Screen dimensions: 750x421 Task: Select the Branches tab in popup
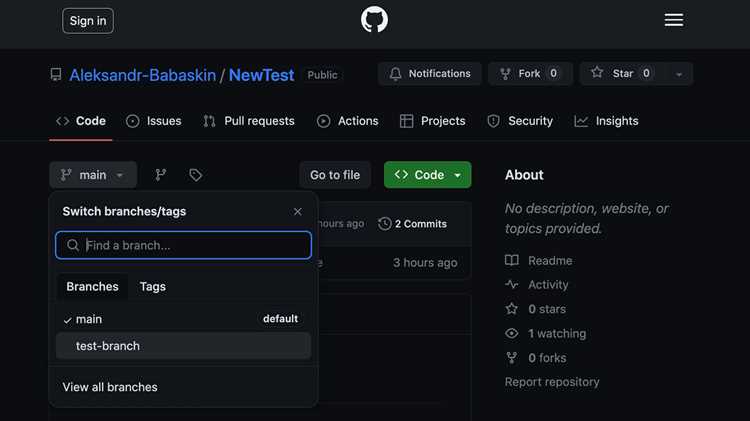(x=92, y=287)
